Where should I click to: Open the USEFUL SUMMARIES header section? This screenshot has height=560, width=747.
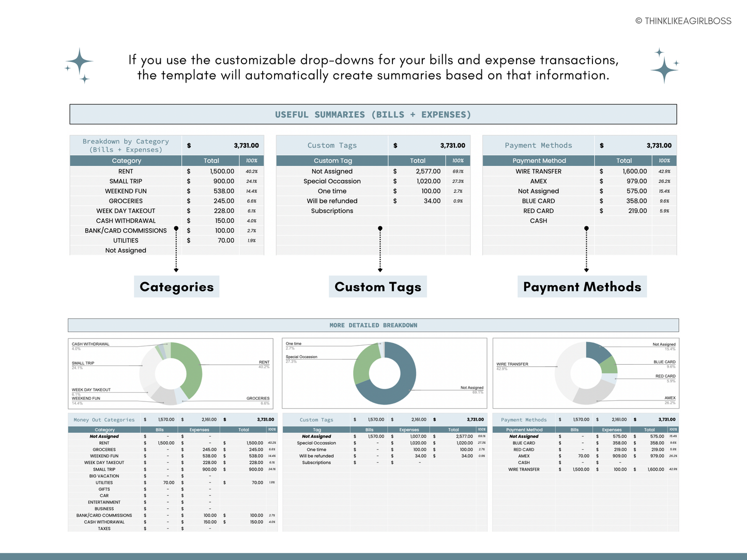pyautogui.click(x=373, y=114)
